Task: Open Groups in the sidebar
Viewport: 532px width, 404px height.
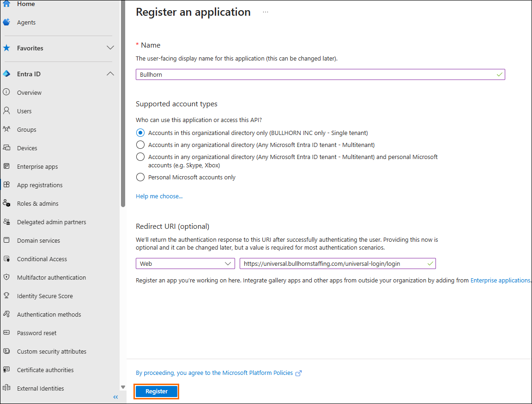Action: [26, 129]
